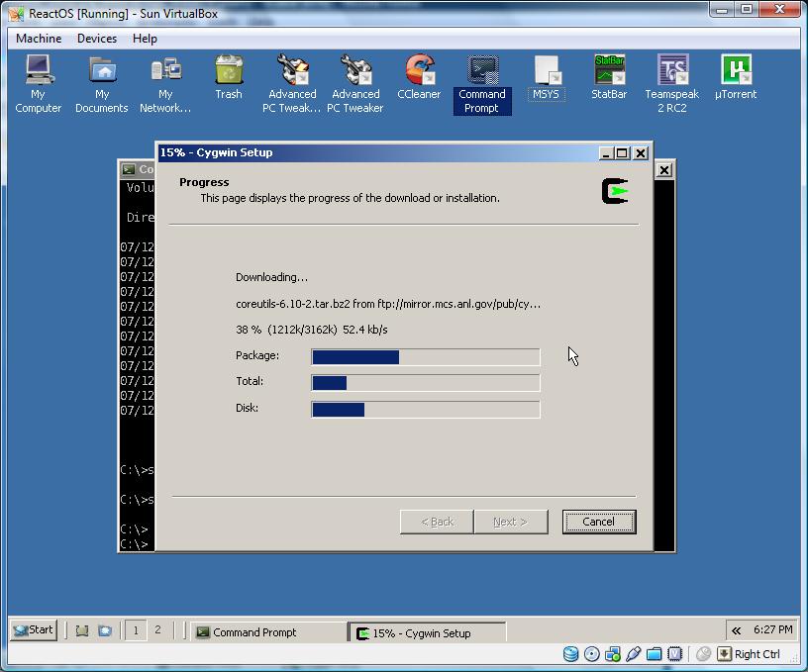Open the VirtualBox Help menu
The image size is (808, 672).
145,39
